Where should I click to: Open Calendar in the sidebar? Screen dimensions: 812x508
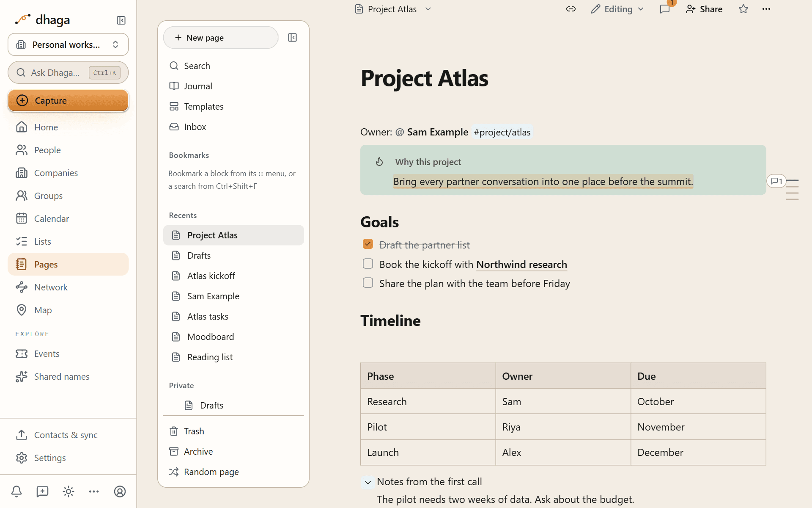68,218
